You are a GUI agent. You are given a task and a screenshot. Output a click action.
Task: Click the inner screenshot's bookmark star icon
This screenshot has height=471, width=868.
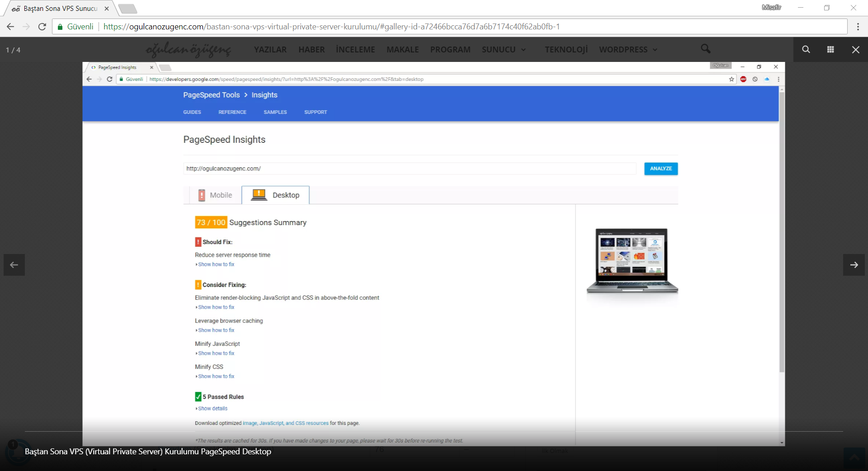[x=731, y=79]
